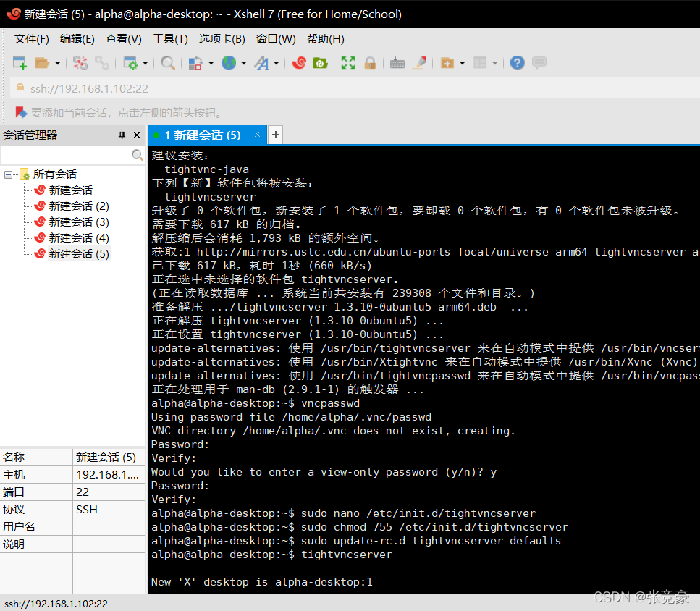
Task: Click the Disconnect toolbar icon
Action: pyautogui.click(x=80, y=63)
